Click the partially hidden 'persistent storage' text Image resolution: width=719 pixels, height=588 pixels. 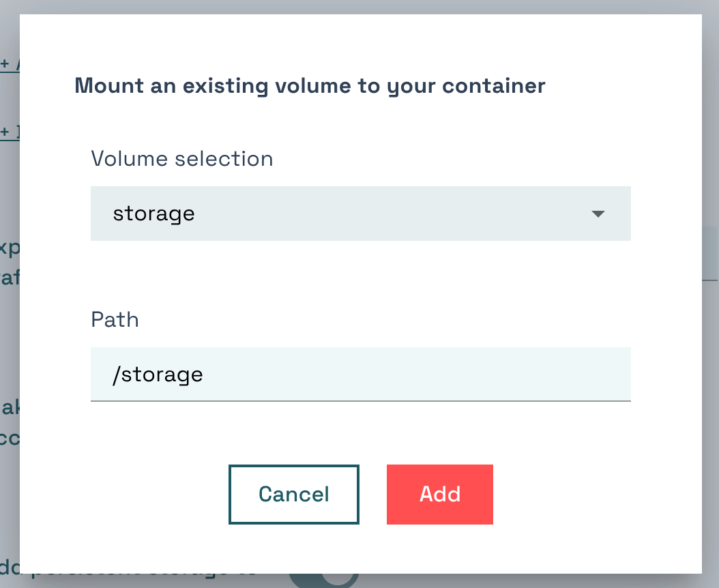(x=136, y=578)
